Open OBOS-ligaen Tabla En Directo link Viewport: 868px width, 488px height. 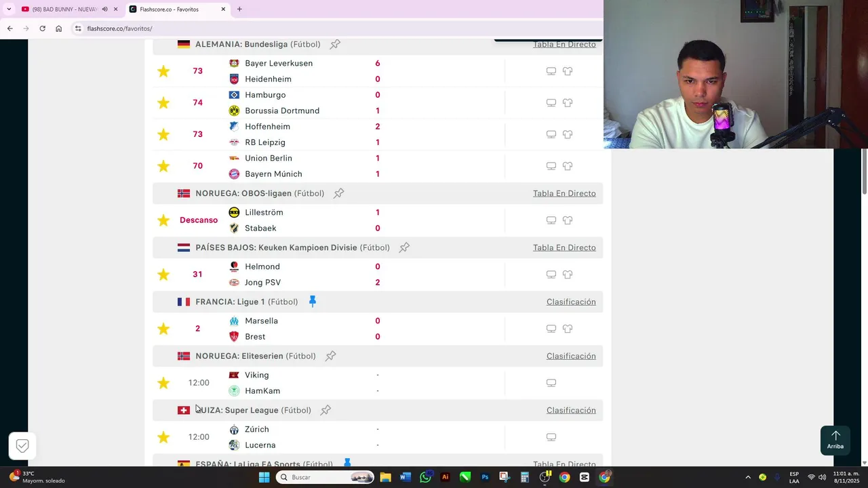click(x=564, y=193)
